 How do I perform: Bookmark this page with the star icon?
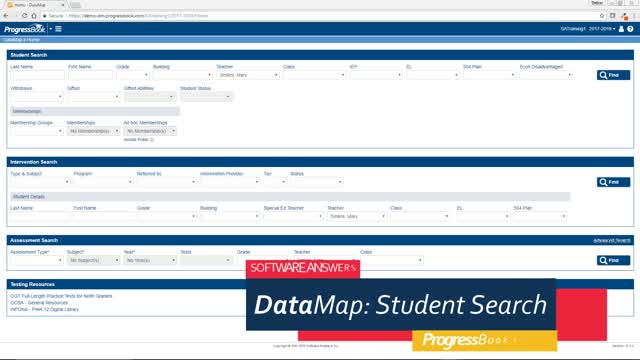point(602,16)
